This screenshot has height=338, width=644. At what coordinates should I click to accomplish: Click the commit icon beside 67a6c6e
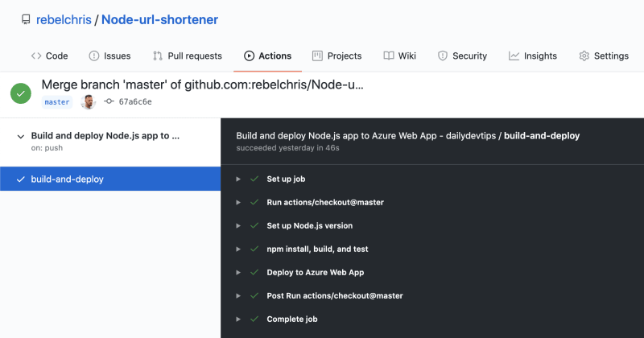[x=109, y=101]
